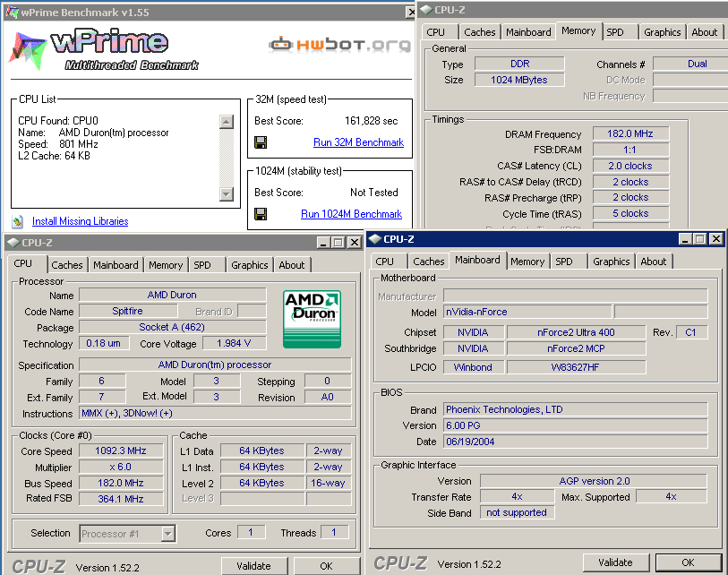Viewport: 728px width, 575px height.
Task: Click the floppy save icon beside Run 1024M Benchmark
Action: (261, 214)
